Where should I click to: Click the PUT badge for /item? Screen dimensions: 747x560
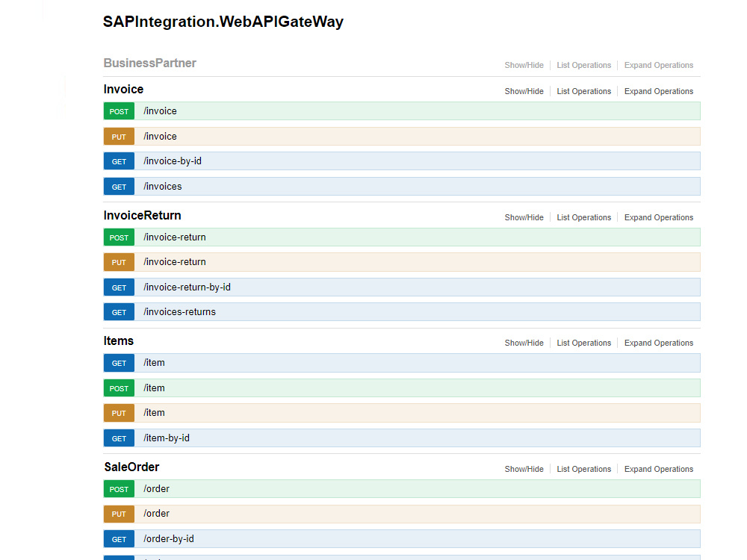(x=119, y=413)
